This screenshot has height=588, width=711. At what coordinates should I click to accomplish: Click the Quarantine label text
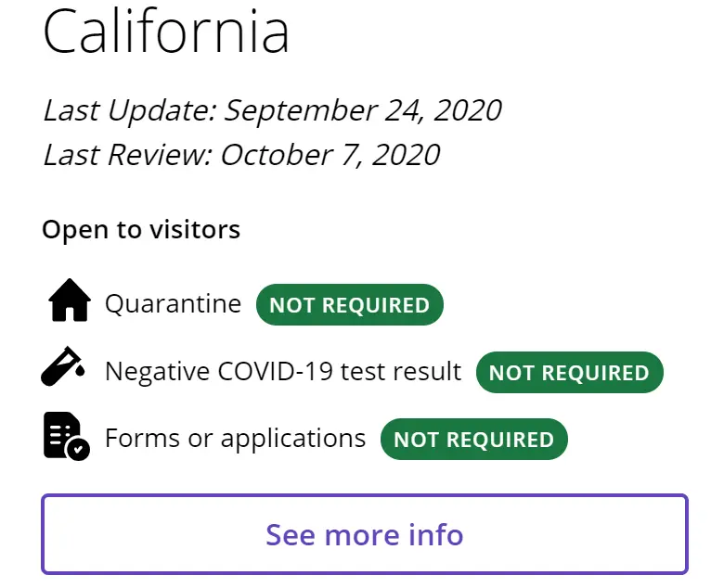173,303
